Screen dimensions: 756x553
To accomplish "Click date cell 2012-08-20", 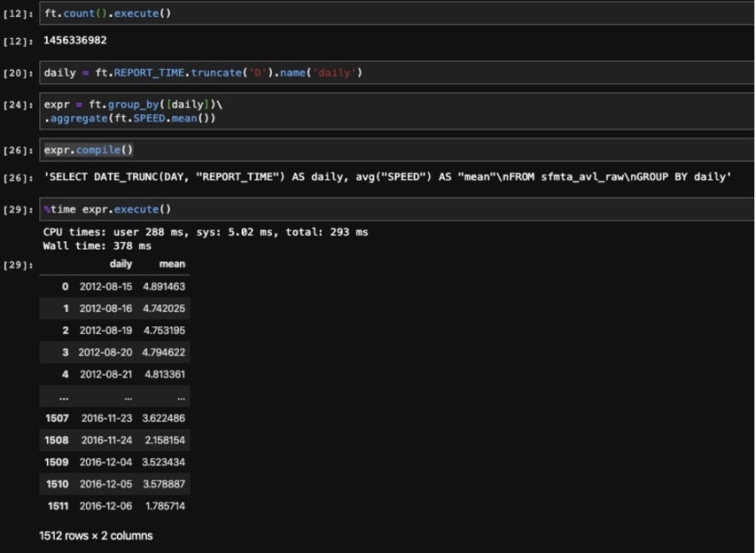I will click(105, 353).
